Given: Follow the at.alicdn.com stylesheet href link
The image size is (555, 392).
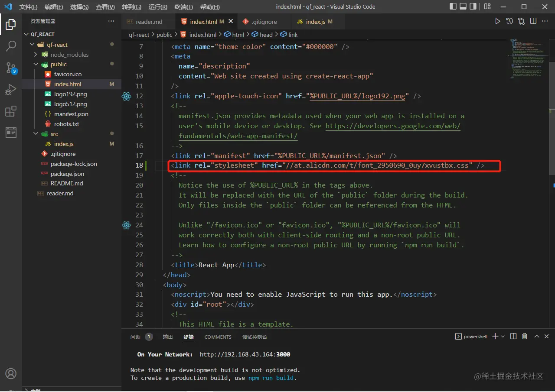Looking at the screenshot, I should tap(377, 165).
